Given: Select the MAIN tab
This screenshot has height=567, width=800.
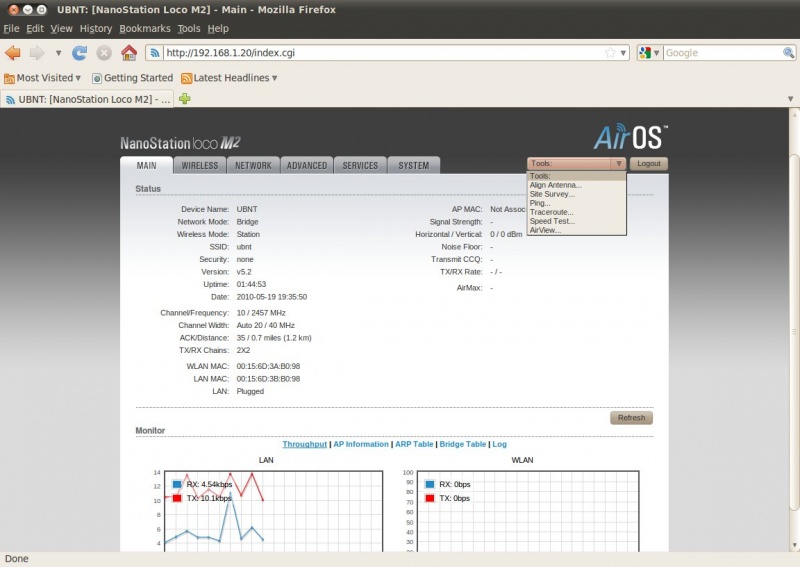Looking at the screenshot, I should tap(146, 165).
